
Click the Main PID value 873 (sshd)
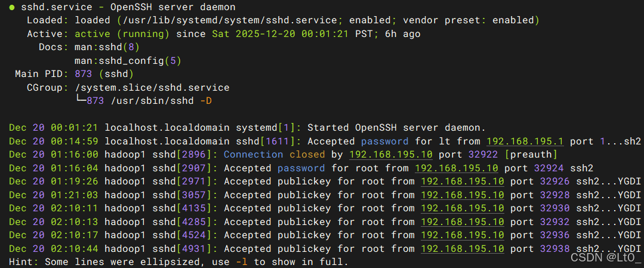point(104,75)
